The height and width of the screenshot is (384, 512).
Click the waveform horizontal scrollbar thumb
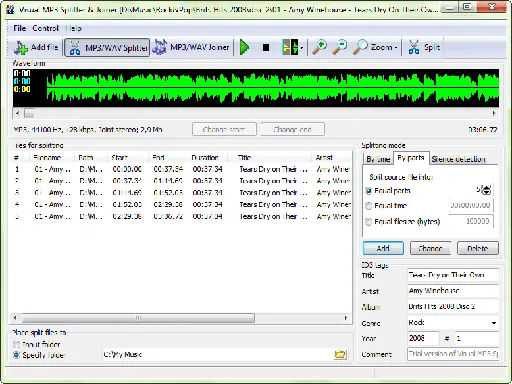29,114
